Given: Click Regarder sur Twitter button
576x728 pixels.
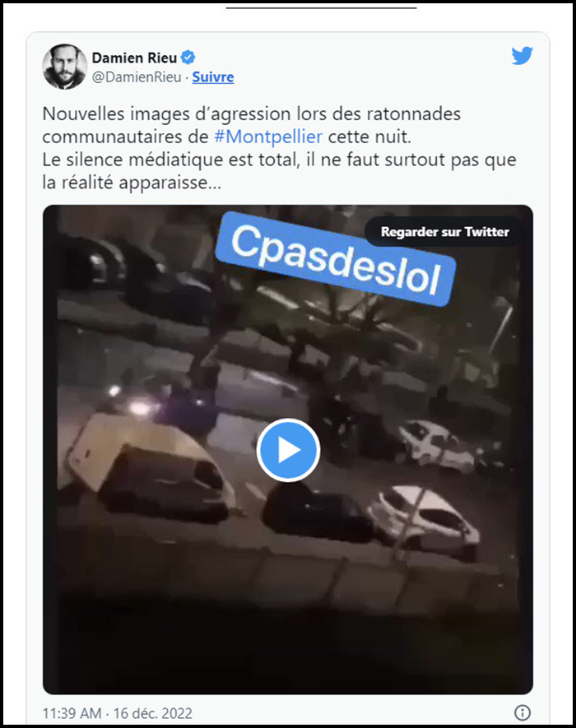Looking at the screenshot, I should [445, 232].
